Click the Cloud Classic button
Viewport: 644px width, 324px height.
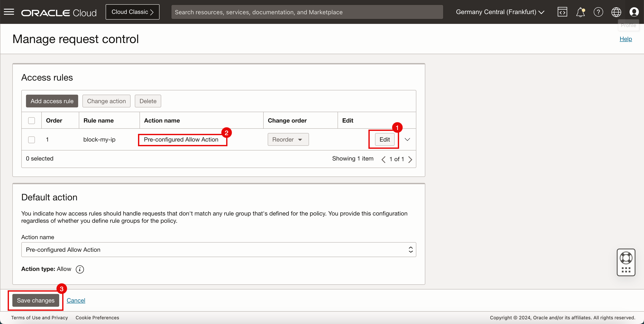(132, 12)
